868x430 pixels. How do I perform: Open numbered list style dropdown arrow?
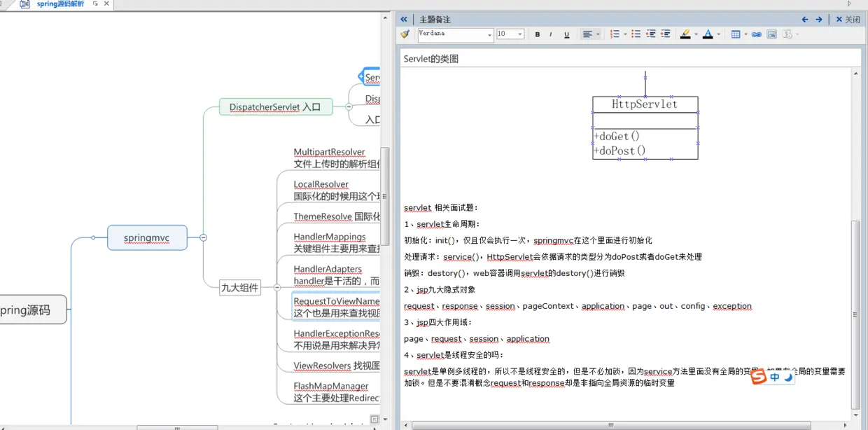click(x=625, y=34)
